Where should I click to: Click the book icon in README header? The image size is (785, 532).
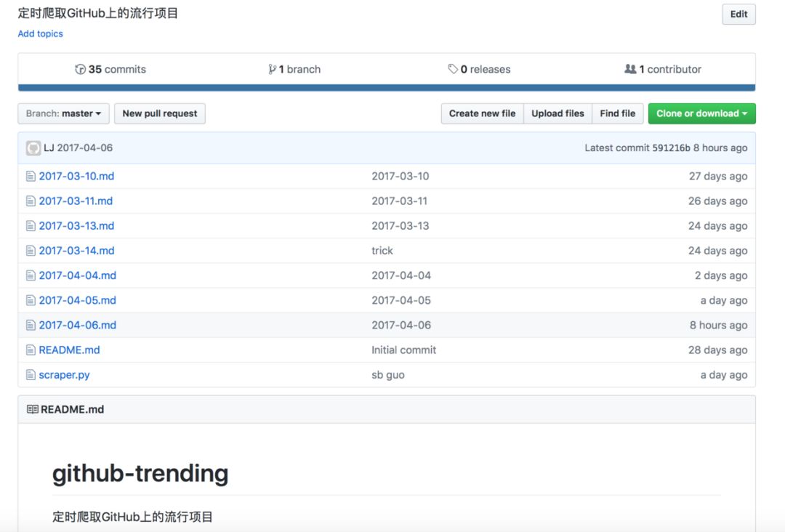pyautogui.click(x=32, y=409)
